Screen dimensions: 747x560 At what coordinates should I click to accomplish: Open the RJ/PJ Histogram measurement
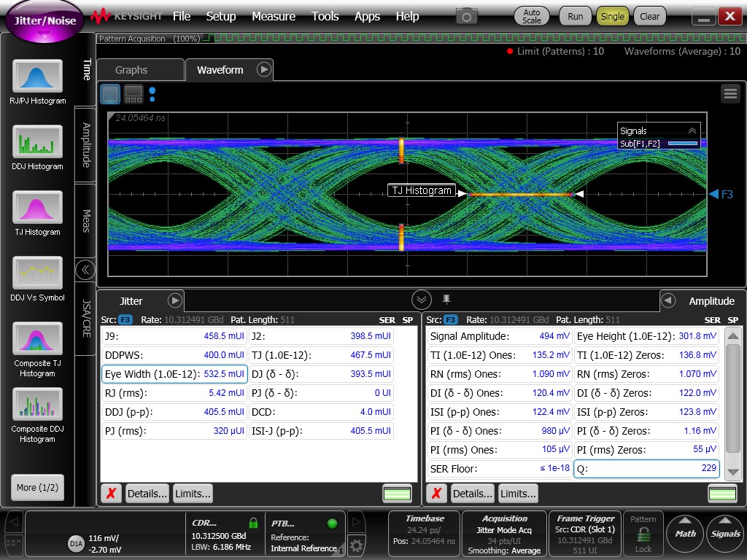(x=37, y=77)
